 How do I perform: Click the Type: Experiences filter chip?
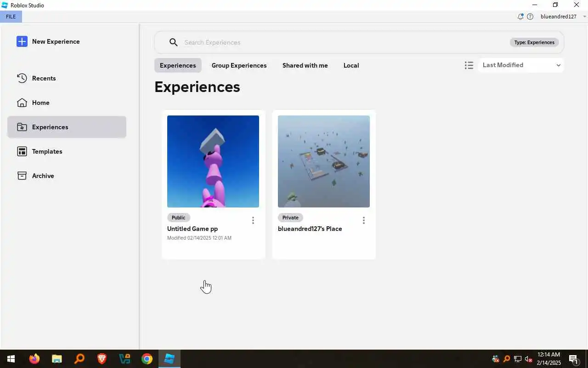pos(534,42)
